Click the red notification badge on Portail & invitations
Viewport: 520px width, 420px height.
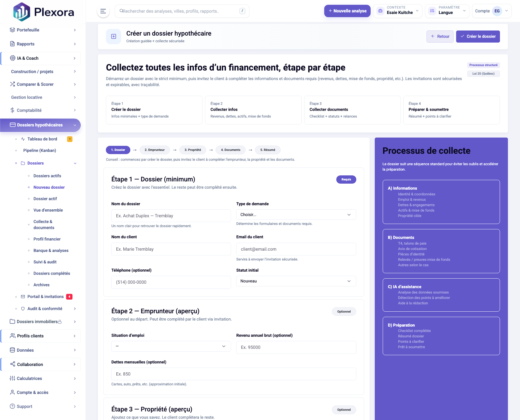click(x=69, y=297)
